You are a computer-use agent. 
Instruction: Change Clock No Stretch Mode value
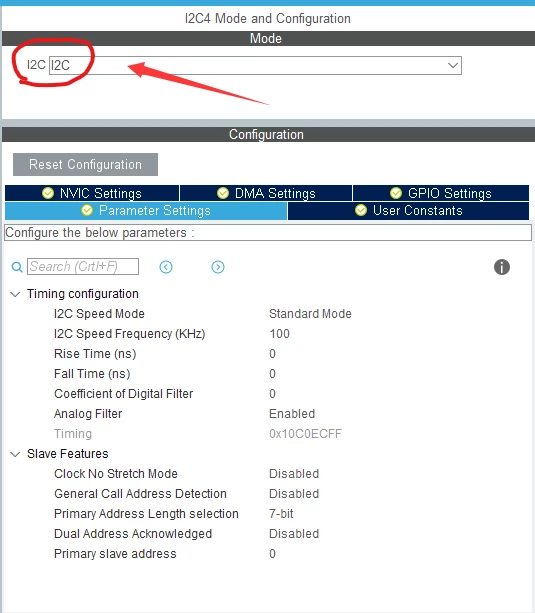tap(294, 474)
